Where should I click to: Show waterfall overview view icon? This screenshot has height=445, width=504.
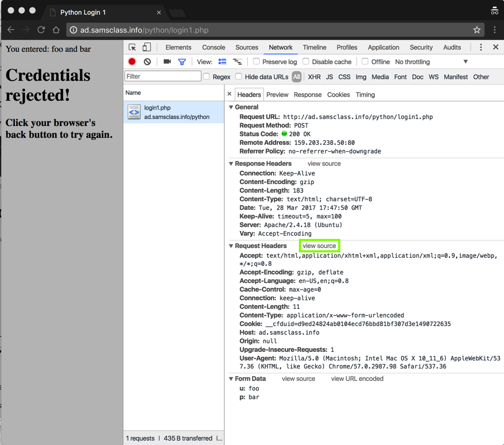(237, 61)
